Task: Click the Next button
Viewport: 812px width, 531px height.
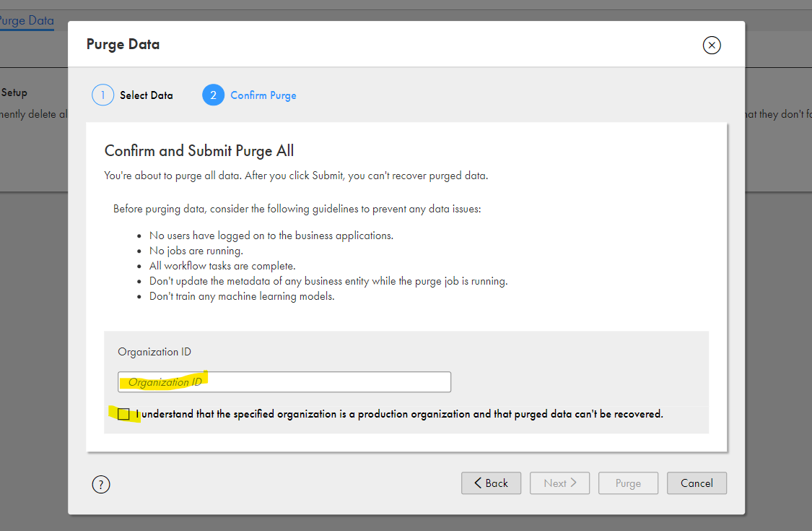Action: pos(559,483)
